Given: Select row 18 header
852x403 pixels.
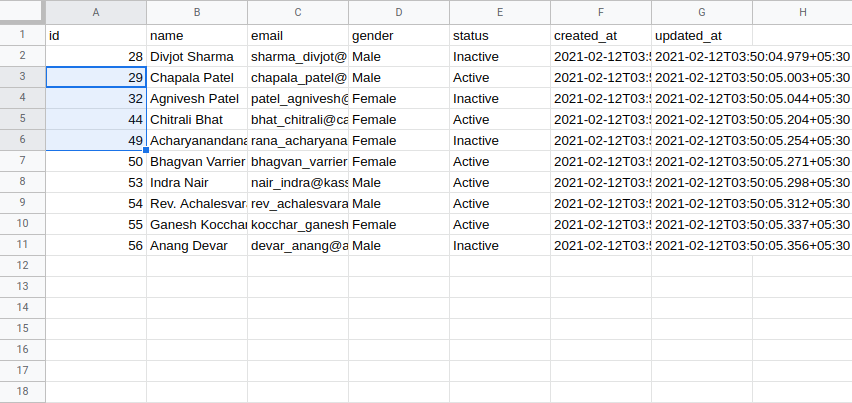Looking at the screenshot, I should pos(22,392).
